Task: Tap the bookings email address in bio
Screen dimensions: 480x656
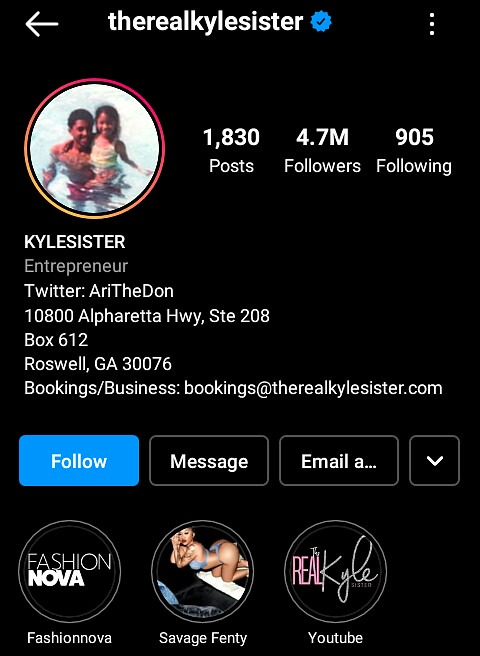Action: coord(313,388)
